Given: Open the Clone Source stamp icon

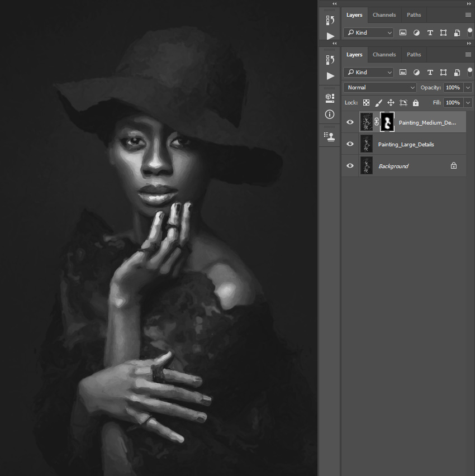Looking at the screenshot, I should pyautogui.click(x=330, y=137).
